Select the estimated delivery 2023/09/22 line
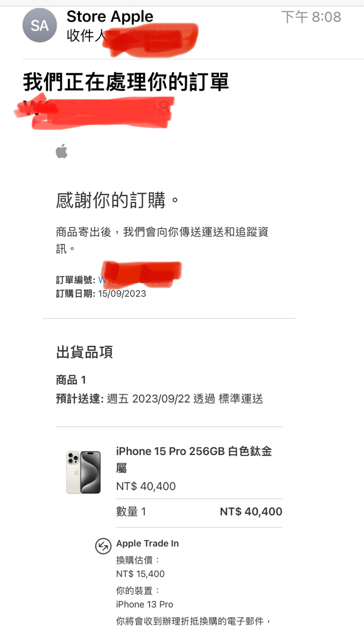The image size is (364, 627). pos(159,399)
